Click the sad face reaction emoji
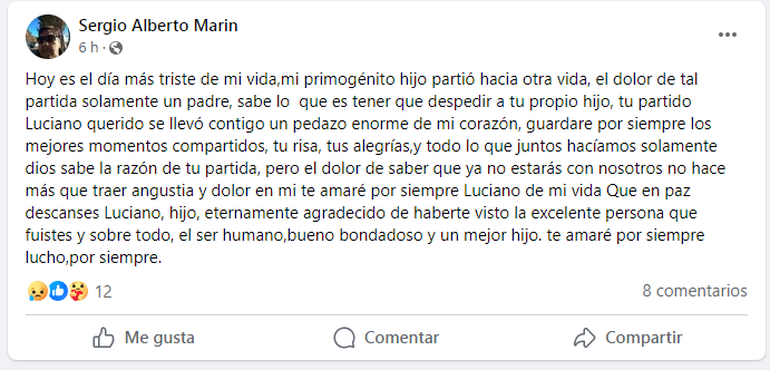770x370 pixels. click(x=37, y=291)
